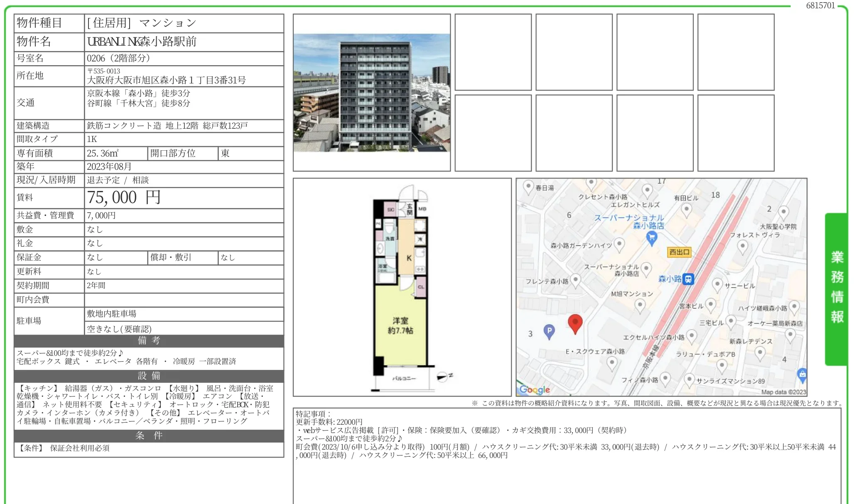Select the rent amount 75,000 円

click(x=123, y=198)
